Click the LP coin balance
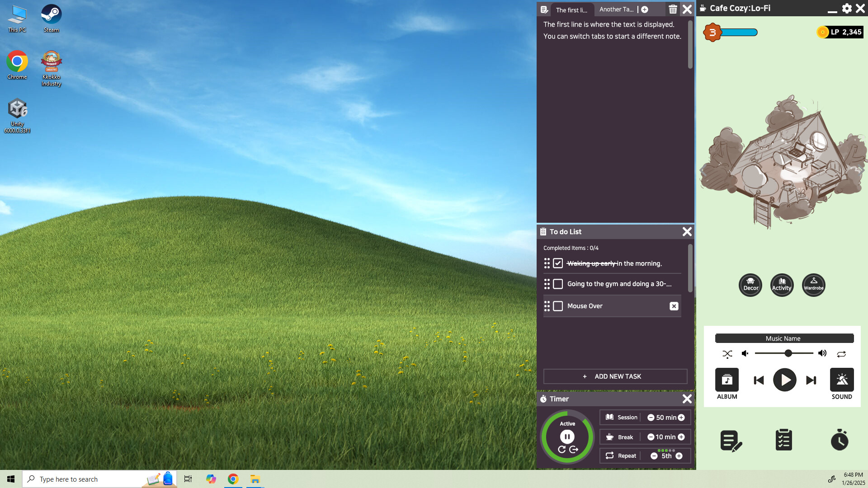 (840, 32)
